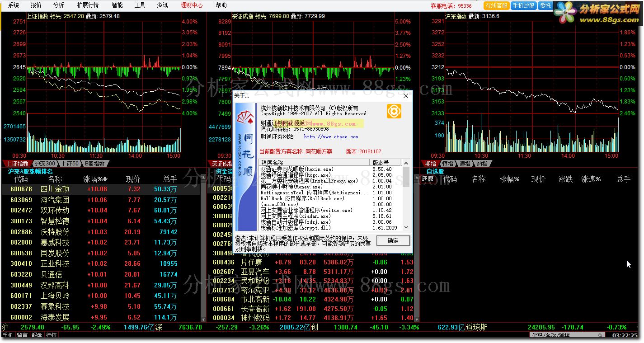Switch to the 道指 chart tab
644x343 pixels.
465,164
